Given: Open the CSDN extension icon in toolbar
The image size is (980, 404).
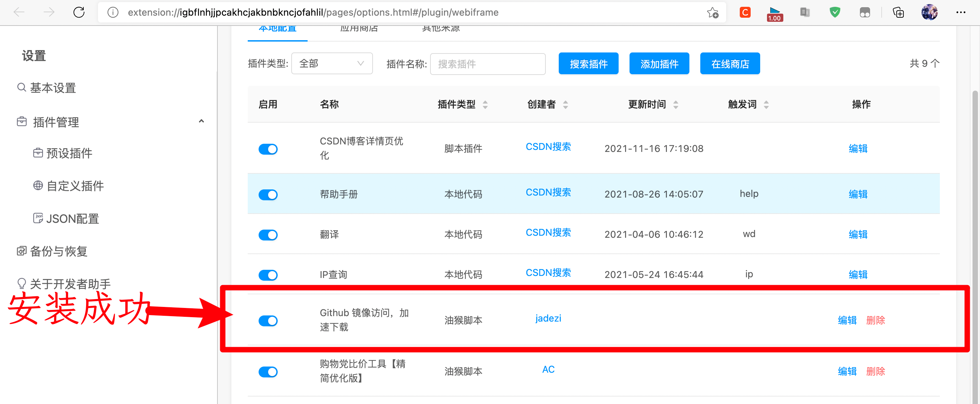Looking at the screenshot, I should 745,12.
